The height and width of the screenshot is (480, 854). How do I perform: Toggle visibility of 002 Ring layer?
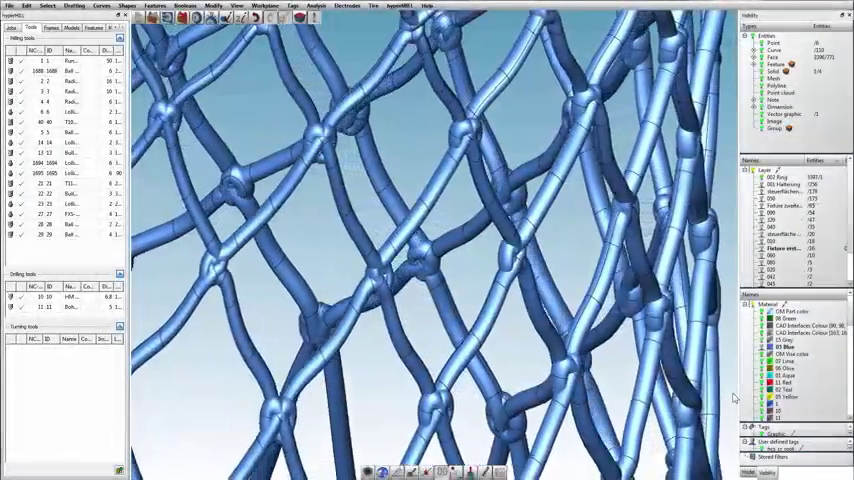[x=759, y=177]
